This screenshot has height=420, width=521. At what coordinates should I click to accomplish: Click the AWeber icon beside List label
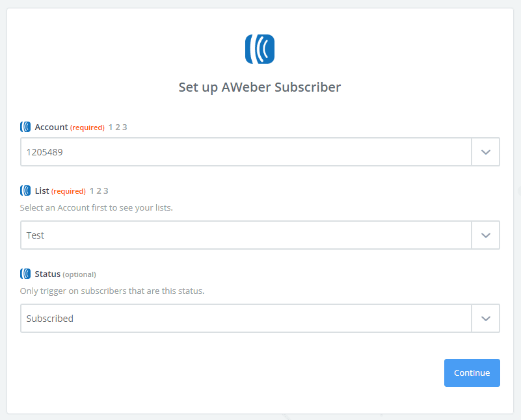tap(25, 190)
